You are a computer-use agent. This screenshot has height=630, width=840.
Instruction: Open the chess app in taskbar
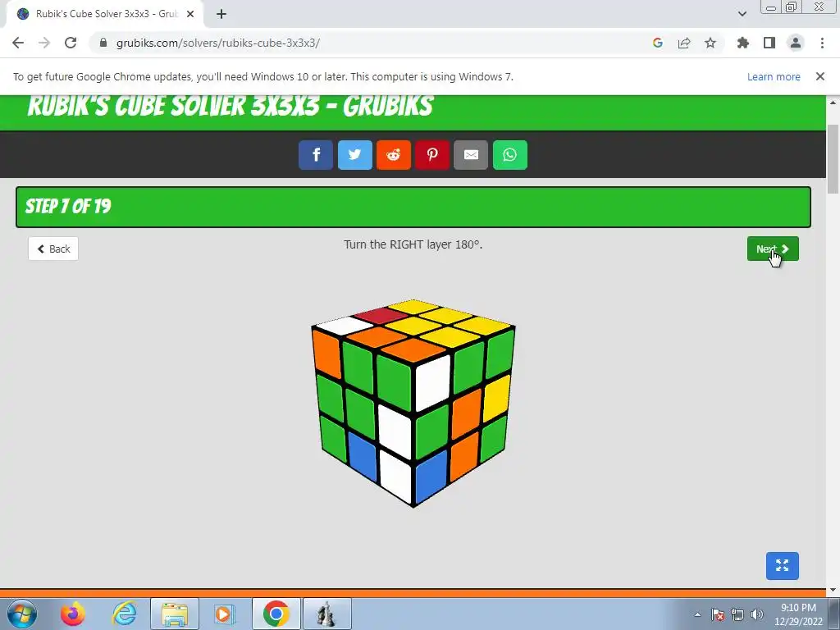326,614
